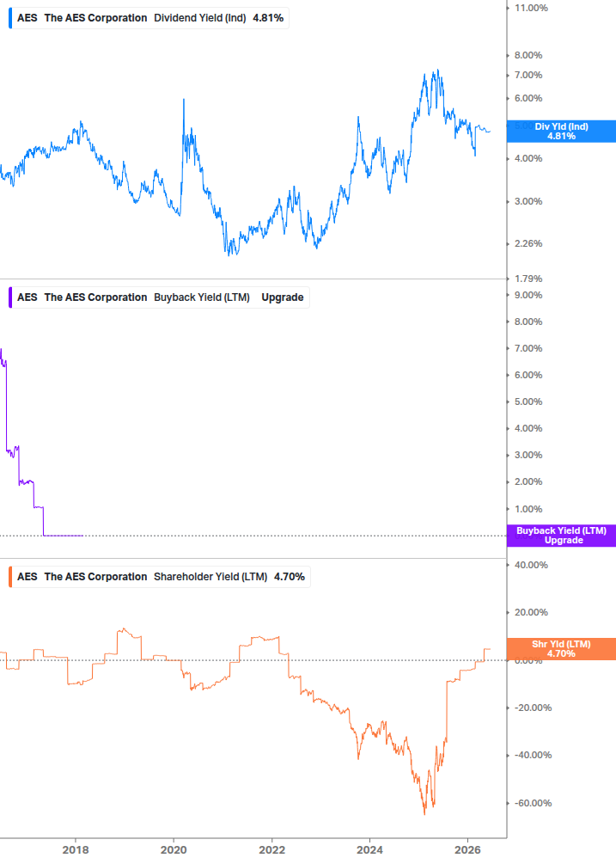Click the AES Dividend Yield (Ind) legend label
This screenshot has width=616, height=864.
[149, 18]
